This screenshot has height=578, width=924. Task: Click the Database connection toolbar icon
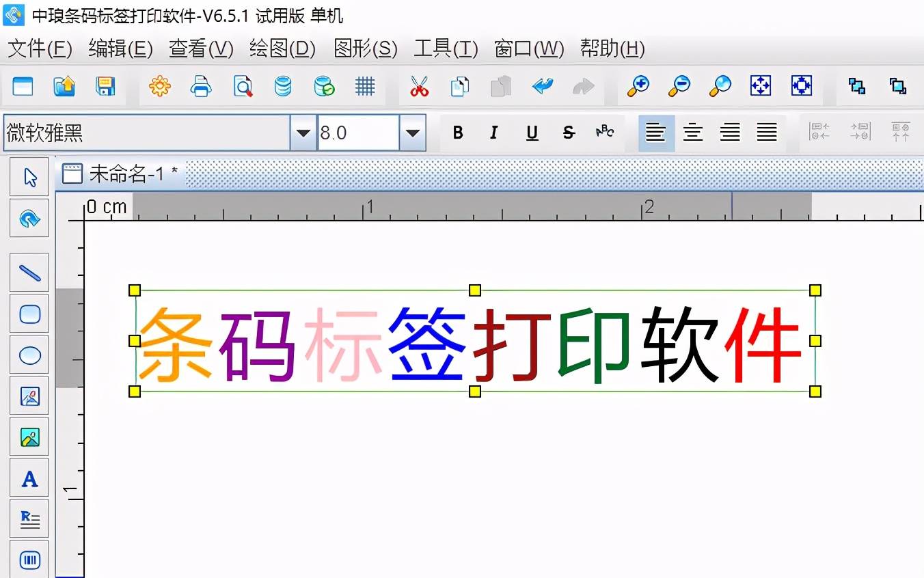click(x=282, y=87)
